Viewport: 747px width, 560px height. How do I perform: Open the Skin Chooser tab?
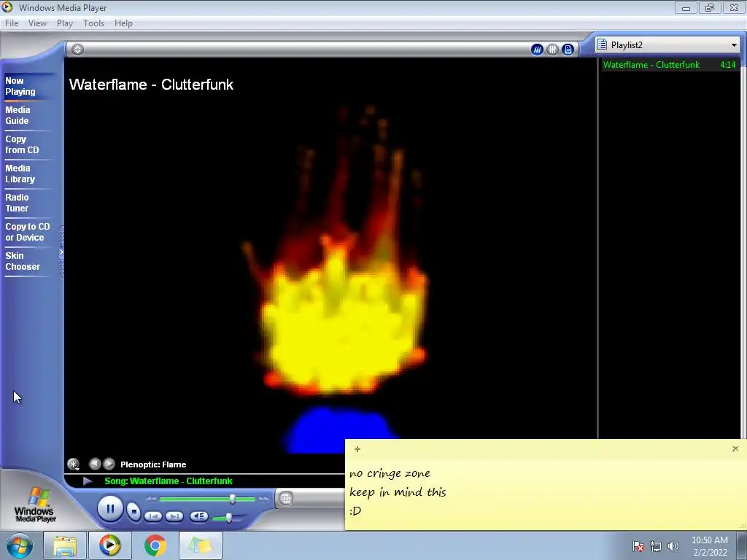23,261
